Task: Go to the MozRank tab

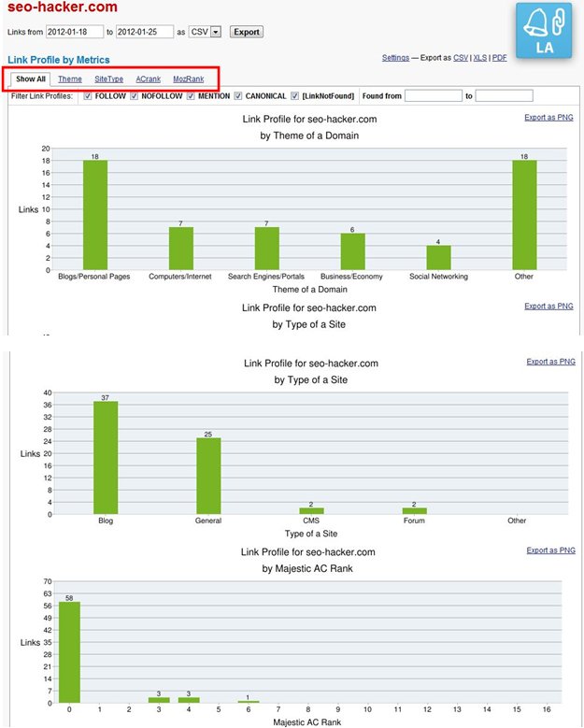Action: point(188,79)
